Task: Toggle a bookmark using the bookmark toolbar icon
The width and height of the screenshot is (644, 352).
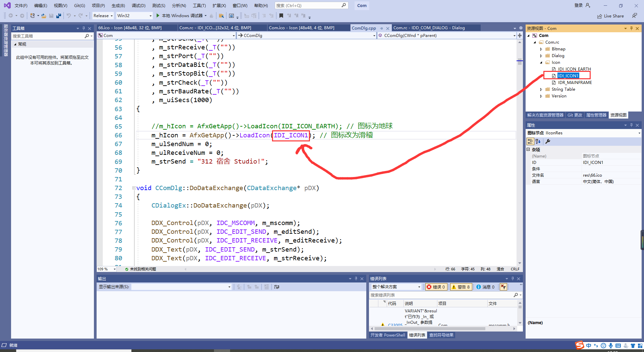Action: tap(281, 15)
